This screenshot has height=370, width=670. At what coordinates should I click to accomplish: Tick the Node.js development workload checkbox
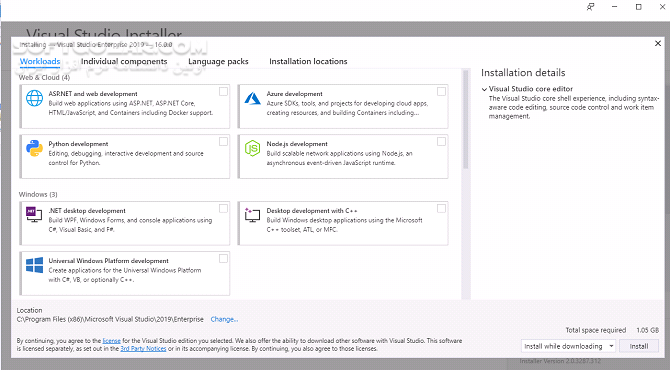(441, 141)
